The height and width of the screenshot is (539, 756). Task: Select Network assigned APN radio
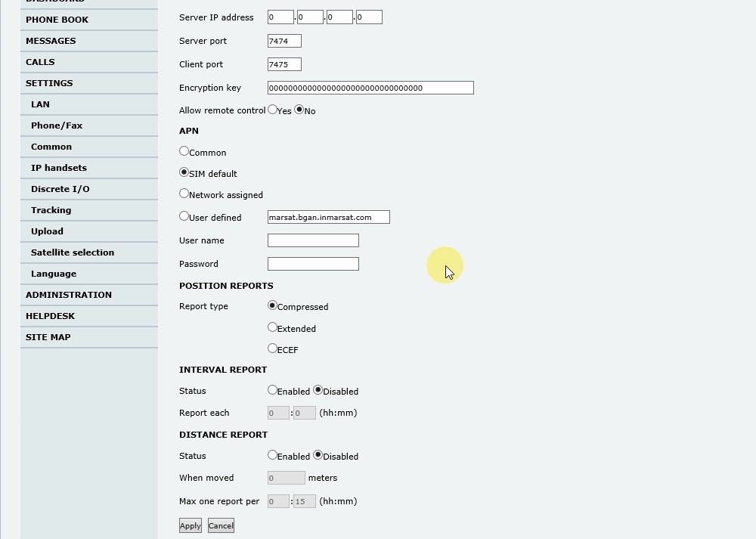click(184, 194)
